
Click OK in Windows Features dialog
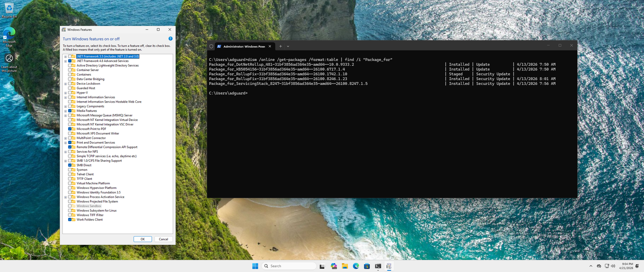click(142, 239)
